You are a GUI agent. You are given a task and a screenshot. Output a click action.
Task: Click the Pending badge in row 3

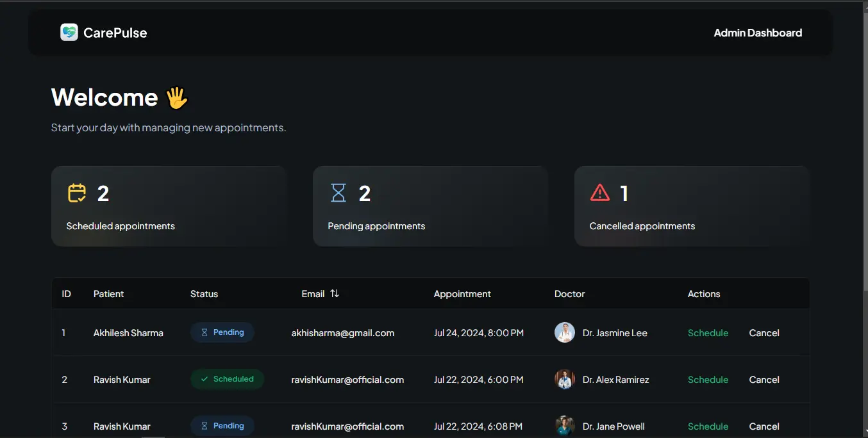pos(222,426)
